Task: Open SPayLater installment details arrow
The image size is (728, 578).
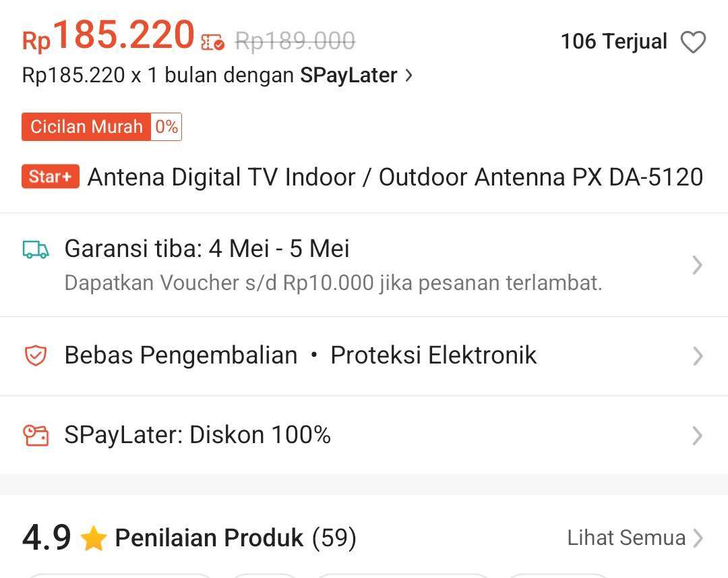Action: click(x=408, y=76)
